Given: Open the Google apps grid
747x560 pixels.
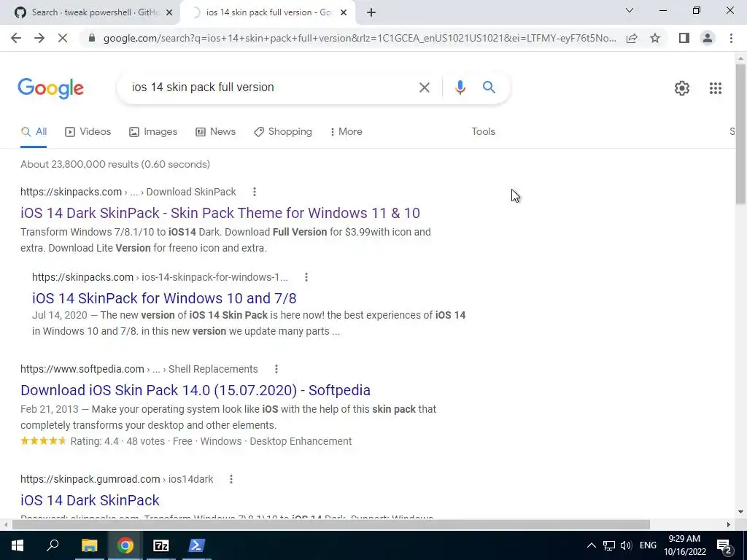Looking at the screenshot, I should [x=715, y=88].
